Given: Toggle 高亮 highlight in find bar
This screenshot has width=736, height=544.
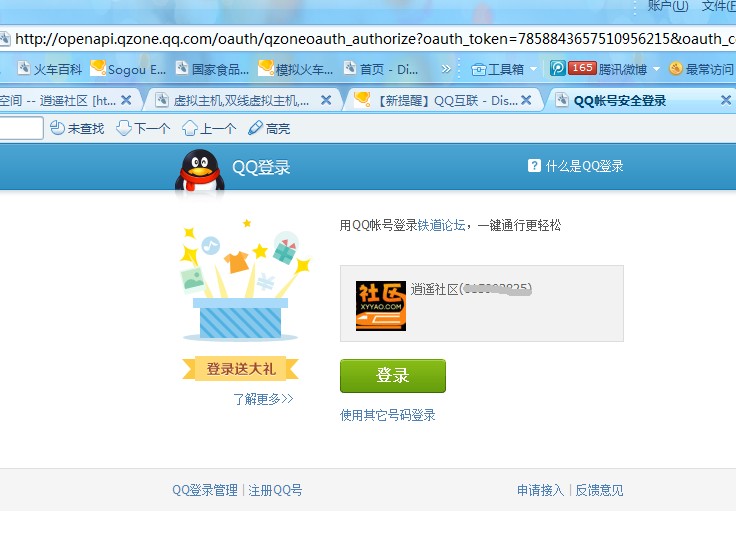Looking at the screenshot, I should click(269, 128).
